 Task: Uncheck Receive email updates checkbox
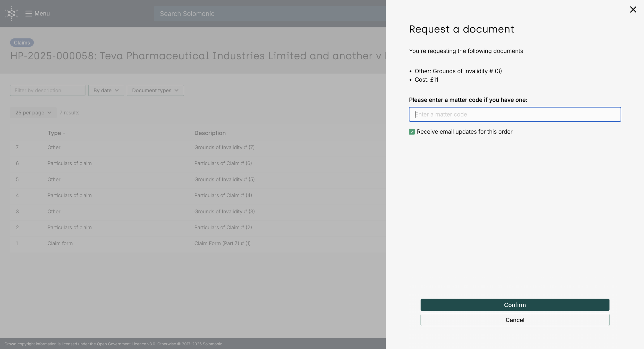(x=412, y=132)
